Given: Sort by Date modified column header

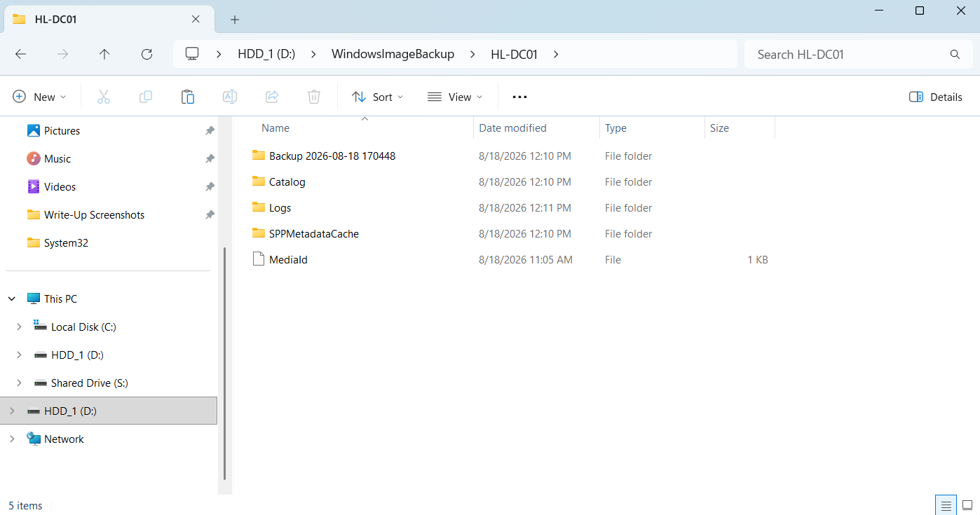Looking at the screenshot, I should point(512,128).
